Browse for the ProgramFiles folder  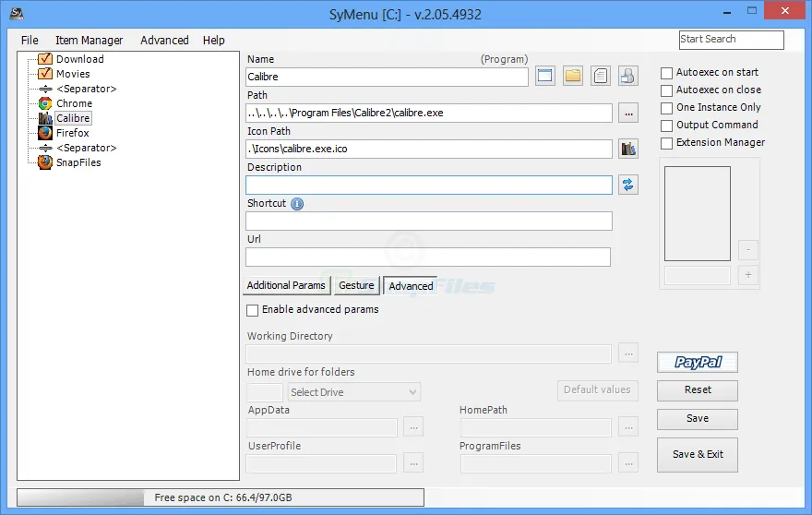tap(628, 463)
